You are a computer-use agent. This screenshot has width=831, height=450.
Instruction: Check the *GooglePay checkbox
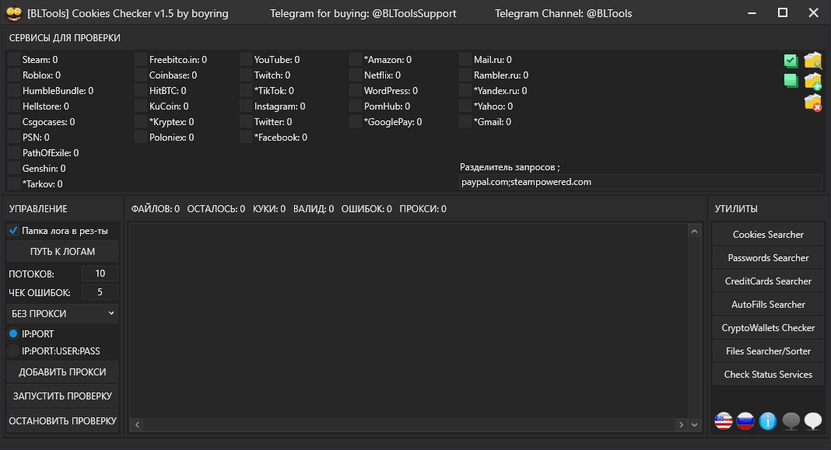pos(355,121)
